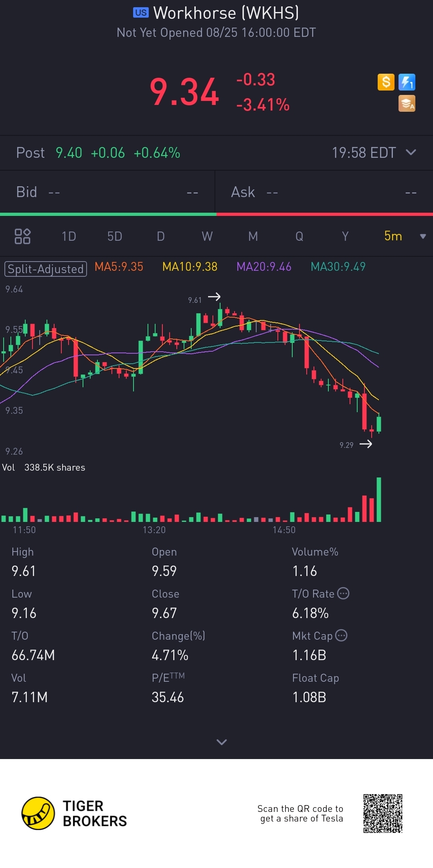Image resolution: width=433 pixels, height=868 pixels.
Task: Select the W weekly chart tab
Action: (x=207, y=236)
